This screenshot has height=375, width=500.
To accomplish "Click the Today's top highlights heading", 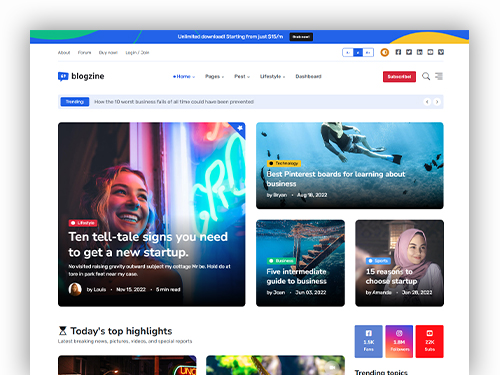I will click(x=121, y=331).
